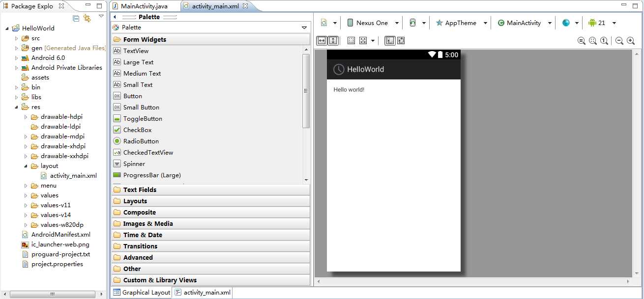
Task: Open the MainActivity association dropdown
Action: coord(524,23)
